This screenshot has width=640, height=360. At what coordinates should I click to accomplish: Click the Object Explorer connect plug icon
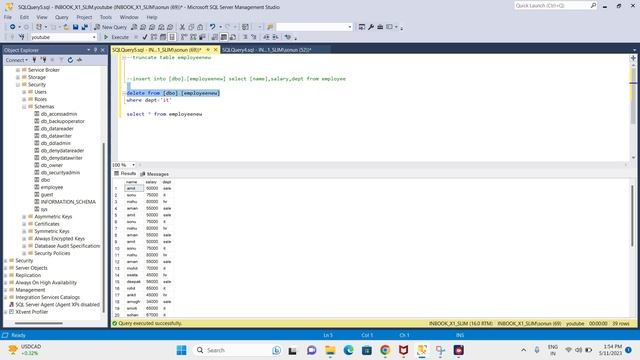(x=34, y=60)
